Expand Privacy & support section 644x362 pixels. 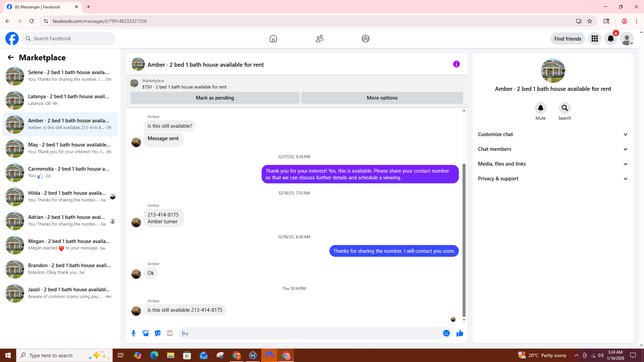(x=552, y=179)
